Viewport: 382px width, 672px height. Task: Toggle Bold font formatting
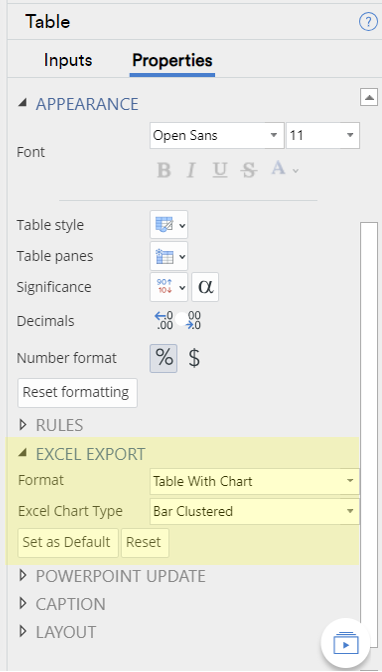(164, 170)
